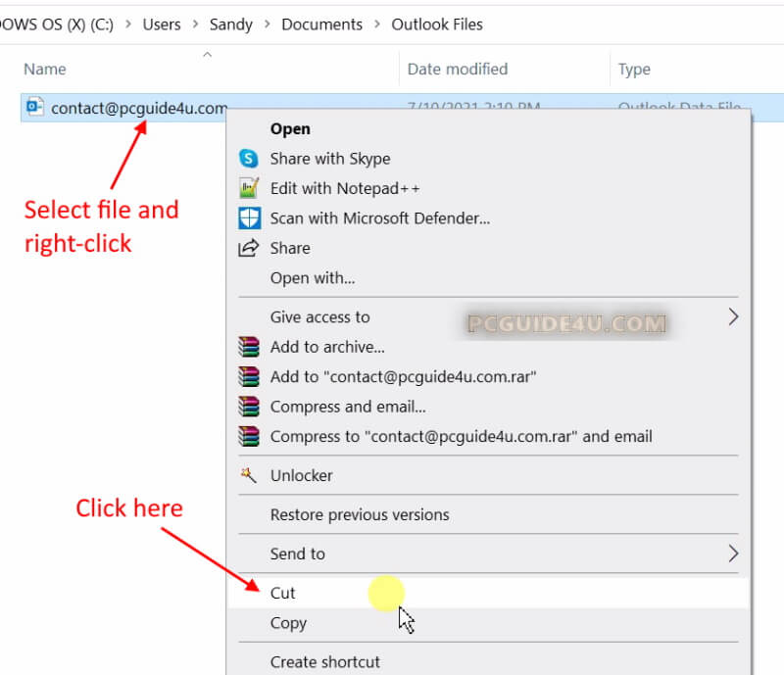Navigate to Sandy folder in breadcrumb
784x675 pixels.
click(x=231, y=24)
